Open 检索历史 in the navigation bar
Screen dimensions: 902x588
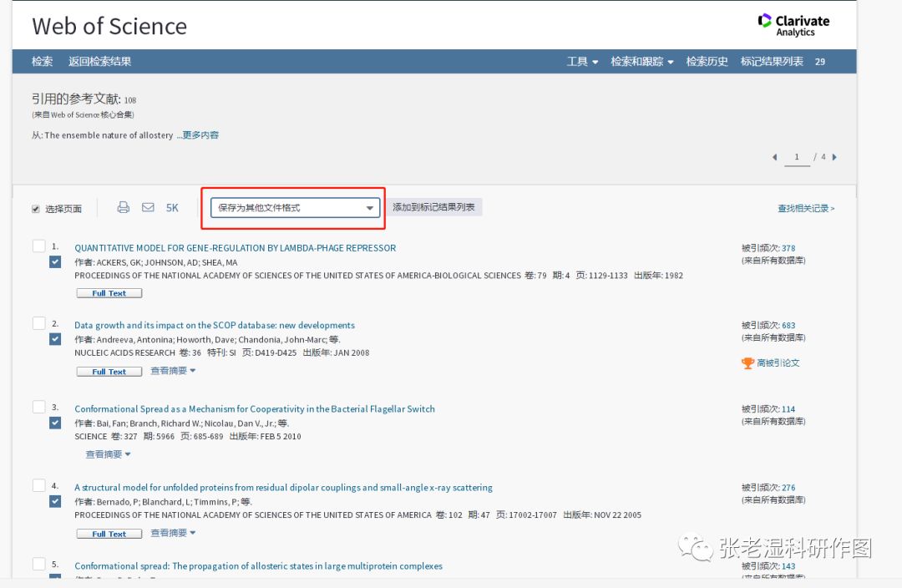[707, 62]
